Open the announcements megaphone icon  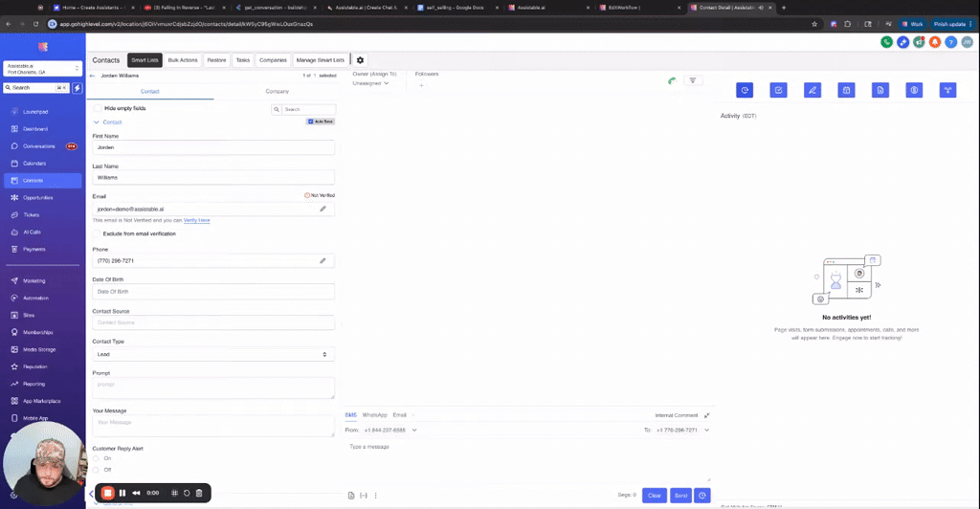(919, 42)
